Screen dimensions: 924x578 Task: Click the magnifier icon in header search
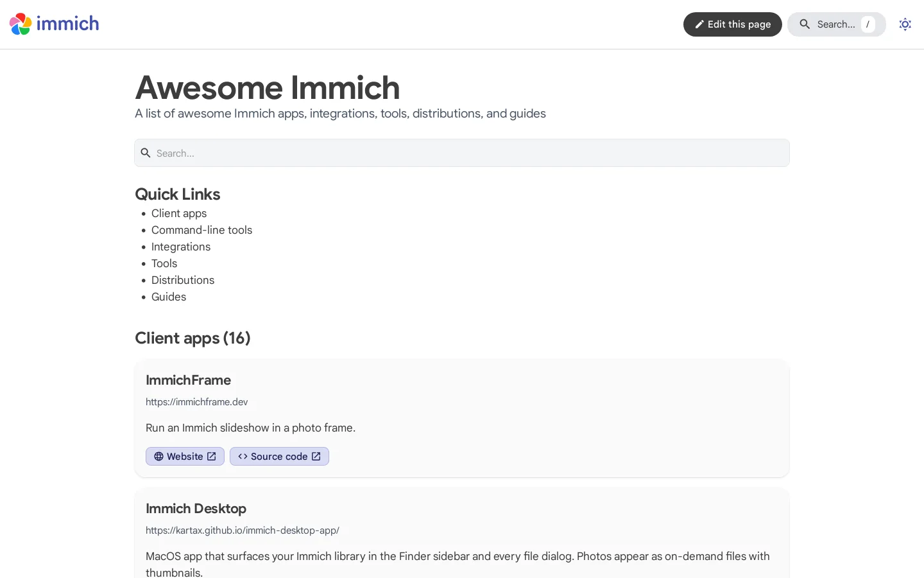(805, 24)
